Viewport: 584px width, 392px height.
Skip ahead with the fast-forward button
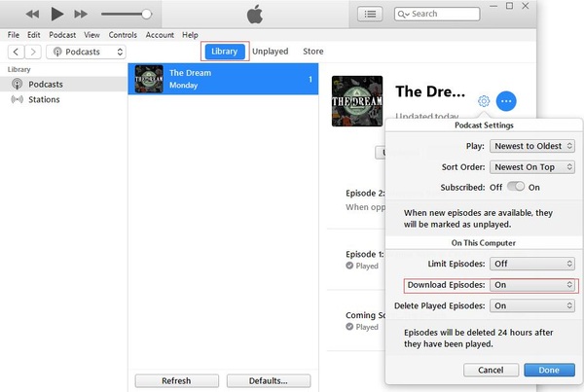pos(81,15)
